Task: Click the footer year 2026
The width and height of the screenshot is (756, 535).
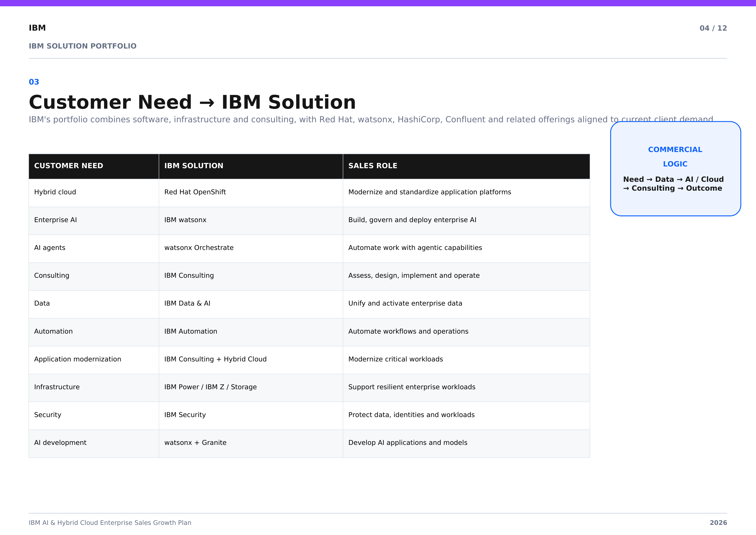Action: 719,523
